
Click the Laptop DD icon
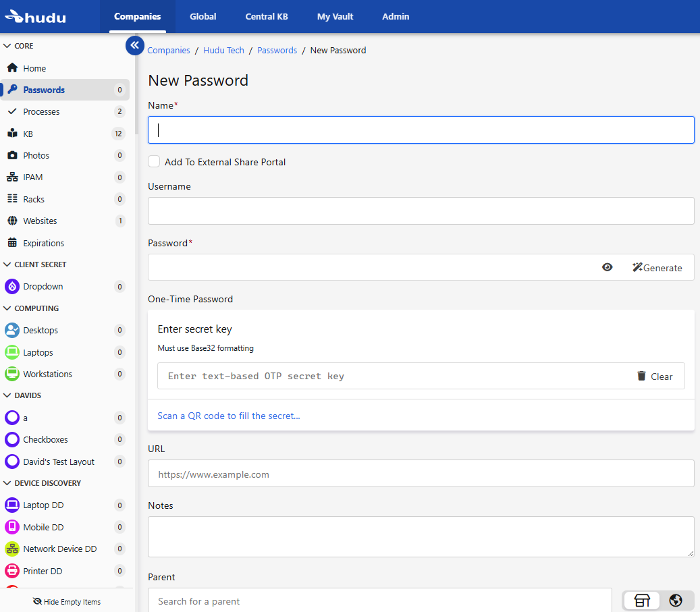click(12, 505)
